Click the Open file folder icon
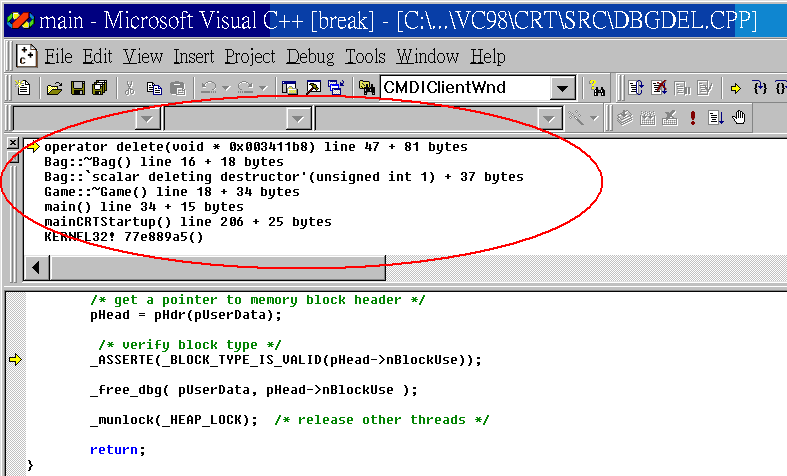The image size is (787, 476). tap(54, 88)
